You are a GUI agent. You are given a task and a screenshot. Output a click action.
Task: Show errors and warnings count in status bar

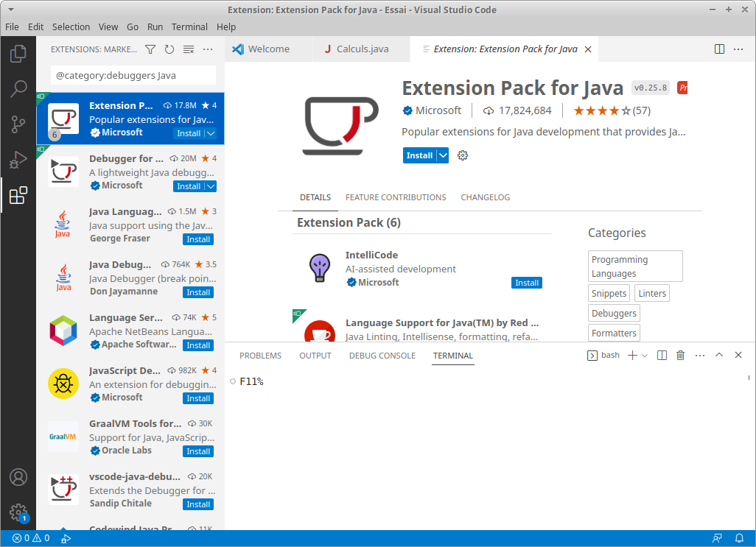click(31, 538)
